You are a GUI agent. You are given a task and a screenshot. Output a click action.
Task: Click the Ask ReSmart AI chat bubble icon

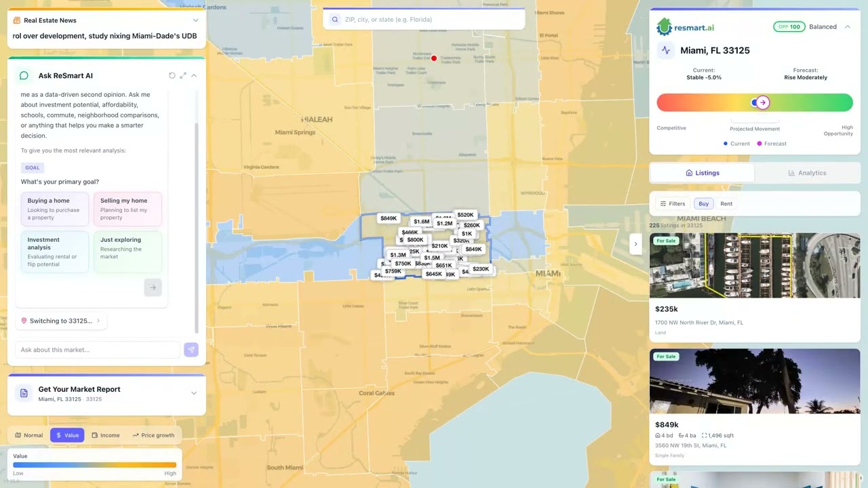pyautogui.click(x=24, y=76)
